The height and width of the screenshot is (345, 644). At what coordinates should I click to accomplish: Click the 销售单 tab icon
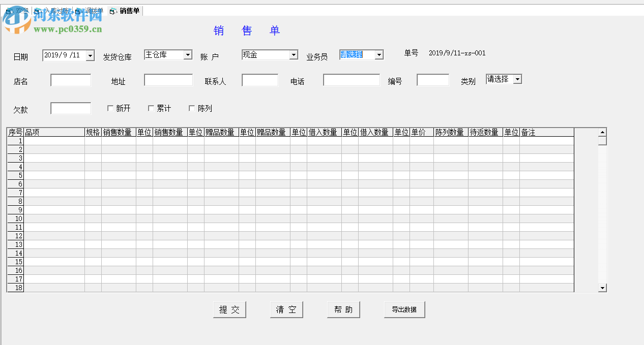(x=112, y=11)
